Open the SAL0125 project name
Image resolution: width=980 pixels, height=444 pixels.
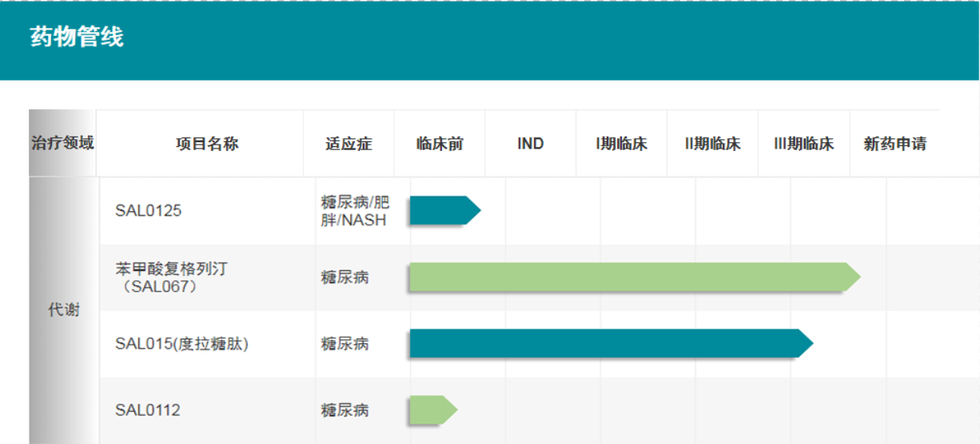[x=148, y=211]
